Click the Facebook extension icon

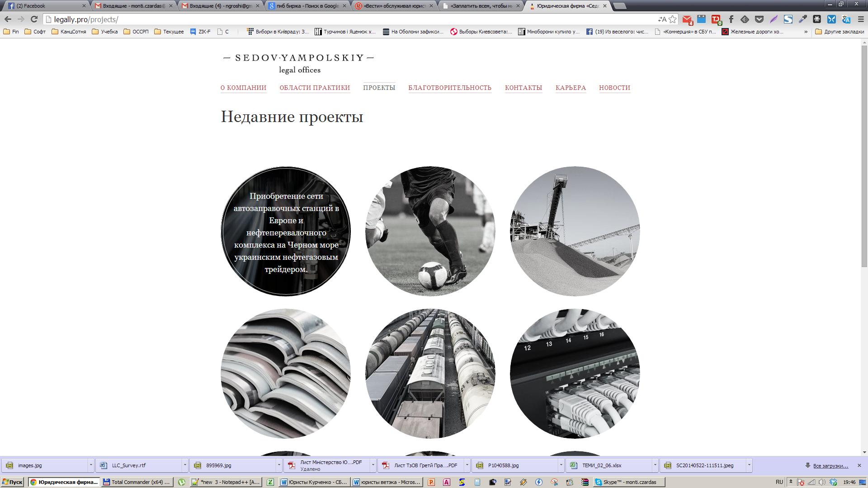click(731, 19)
